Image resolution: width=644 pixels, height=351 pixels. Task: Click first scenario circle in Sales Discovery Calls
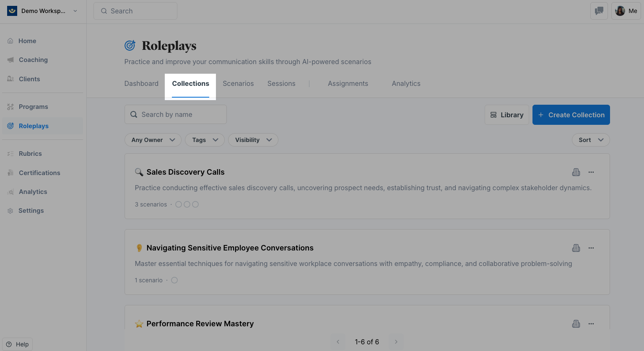(179, 204)
